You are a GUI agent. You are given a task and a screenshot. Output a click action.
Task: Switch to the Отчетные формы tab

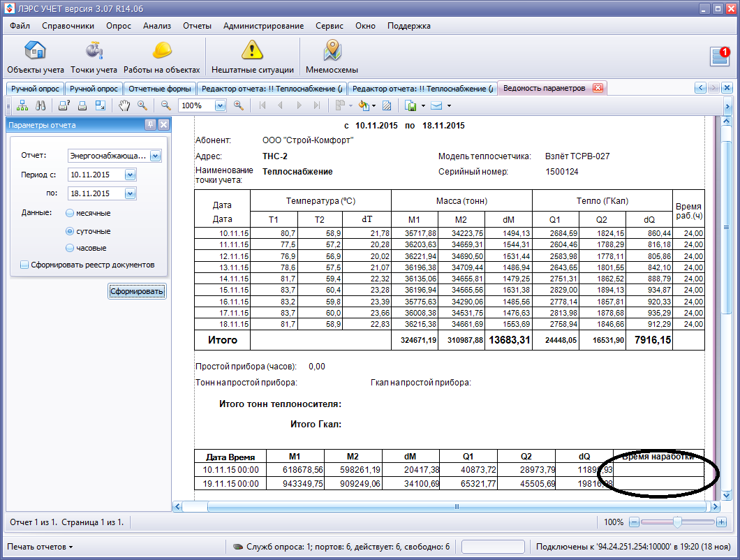pyautogui.click(x=159, y=88)
